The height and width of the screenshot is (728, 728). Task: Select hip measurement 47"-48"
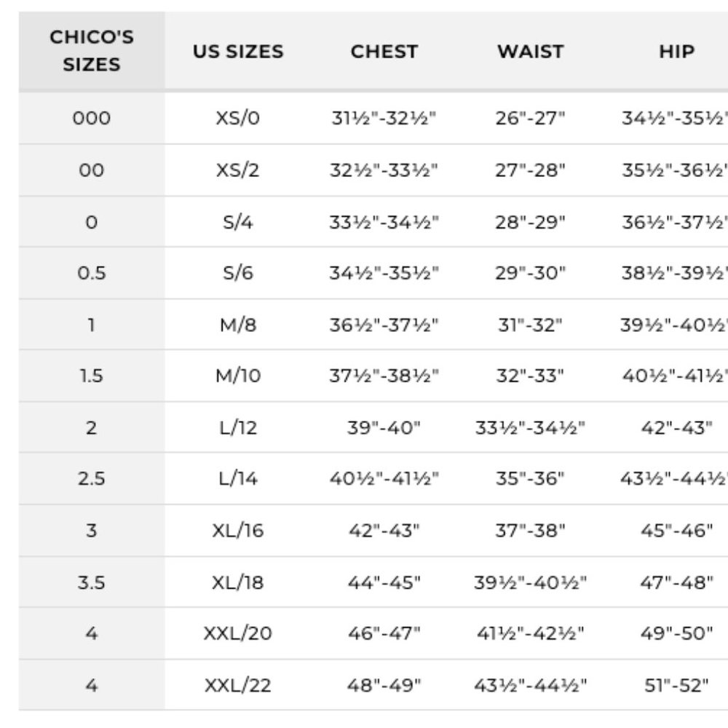point(676,582)
